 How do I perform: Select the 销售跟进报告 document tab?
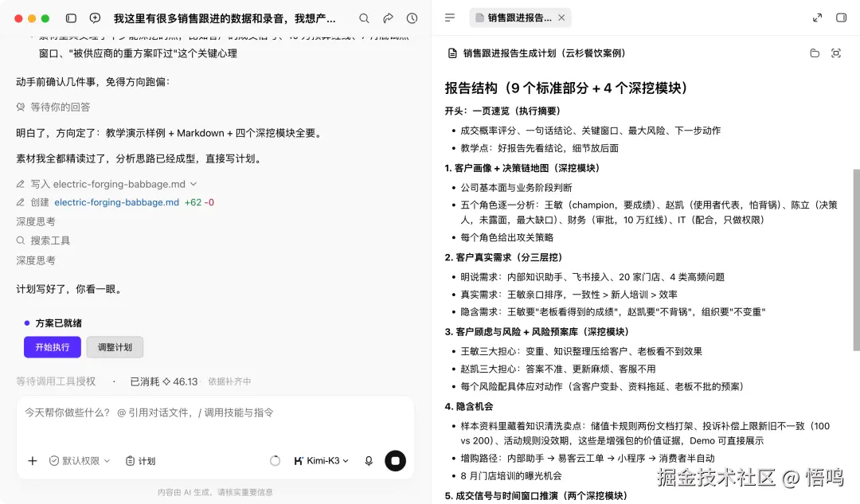click(x=520, y=18)
